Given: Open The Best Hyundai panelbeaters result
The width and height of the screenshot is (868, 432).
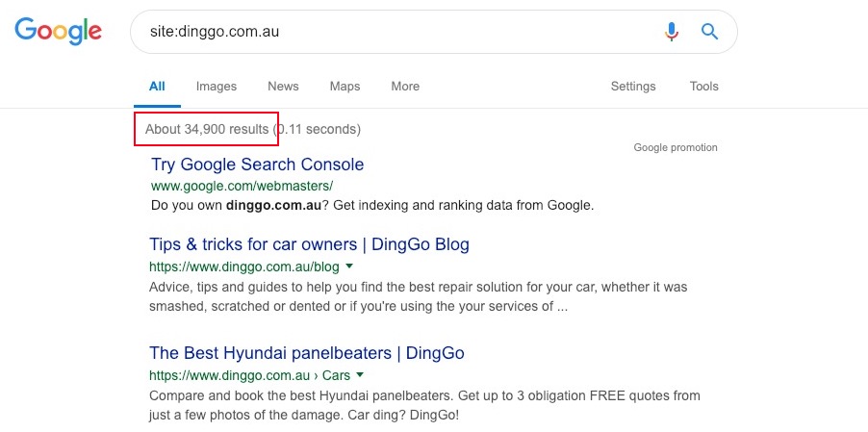Looking at the screenshot, I should [307, 353].
